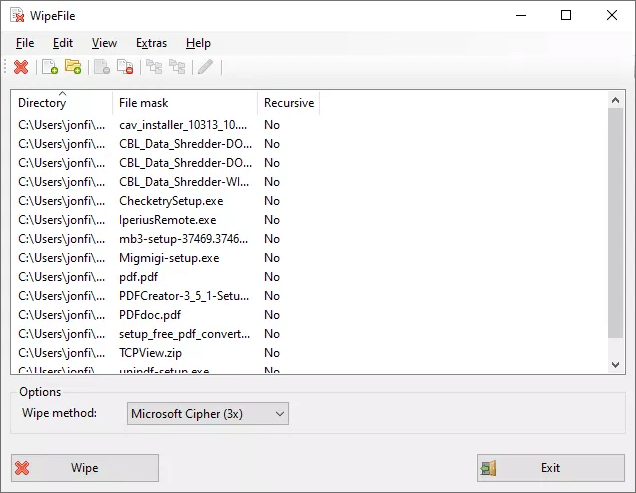Screen dimensions: 636x493
Task: Click the grayed remove entry toolbar icon
Action: click(102, 67)
